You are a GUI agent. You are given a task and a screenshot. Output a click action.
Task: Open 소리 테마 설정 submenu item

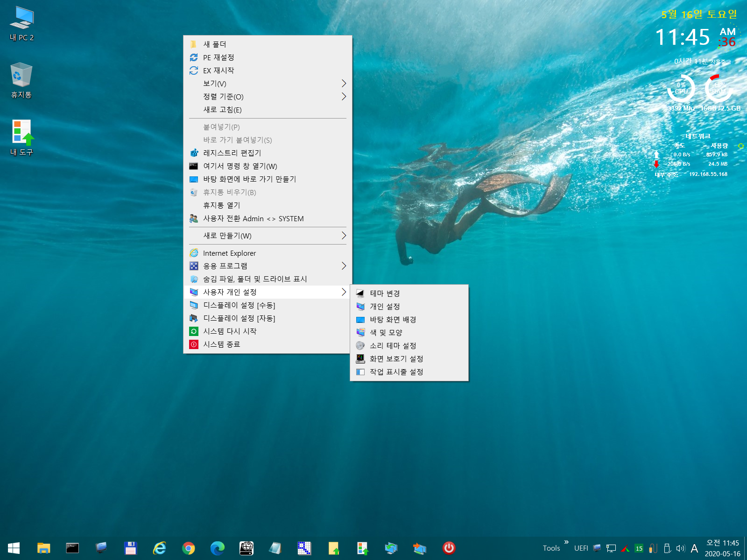point(409,346)
